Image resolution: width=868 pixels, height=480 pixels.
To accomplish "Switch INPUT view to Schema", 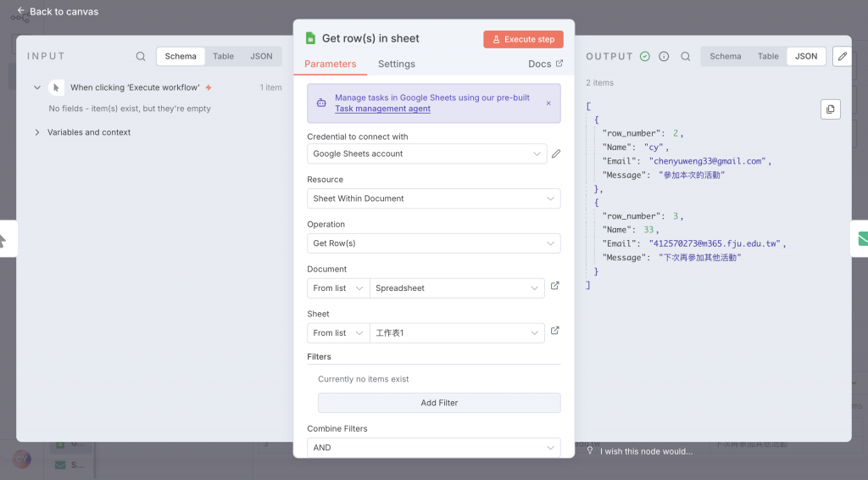I will [x=181, y=57].
